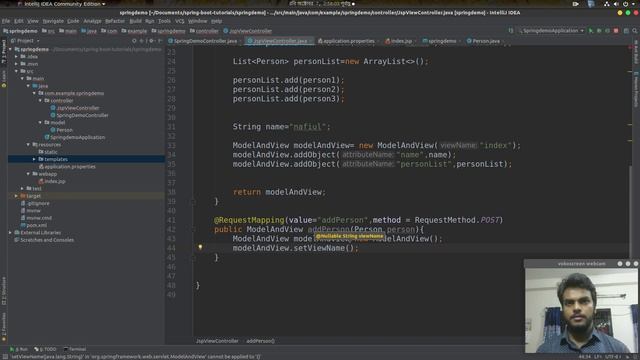Click tool window quick-access icon in status bar

[x=4, y=357]
